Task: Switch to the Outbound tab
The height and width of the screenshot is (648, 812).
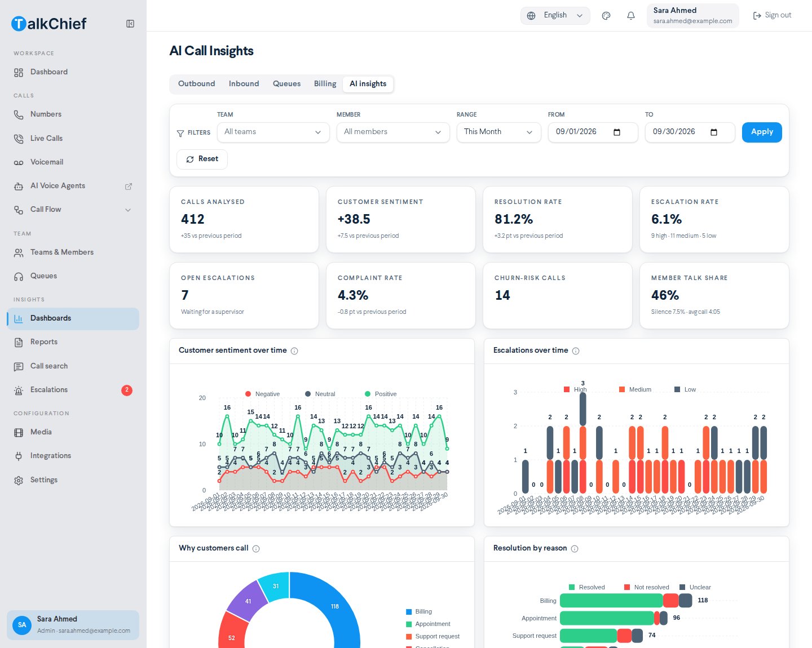Action: 196,84
